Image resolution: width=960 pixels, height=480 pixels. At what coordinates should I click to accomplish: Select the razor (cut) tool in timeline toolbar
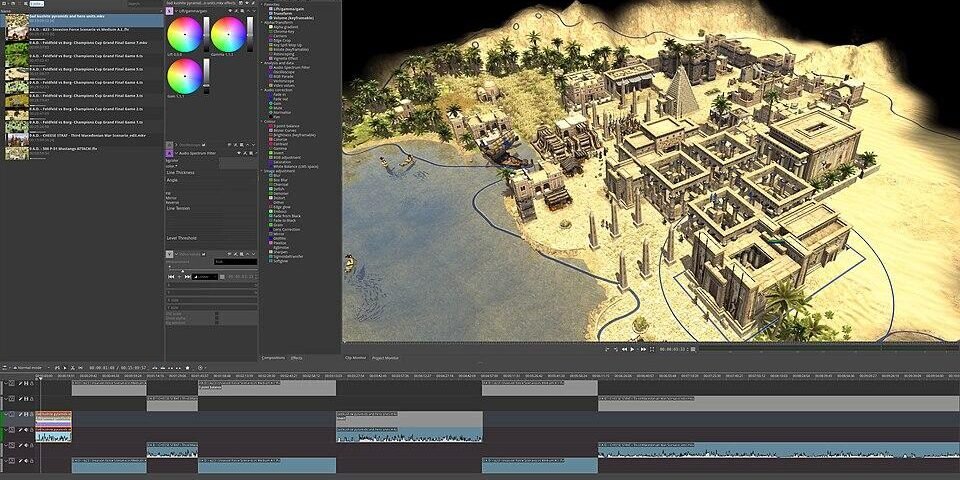[x=72, y=368]
